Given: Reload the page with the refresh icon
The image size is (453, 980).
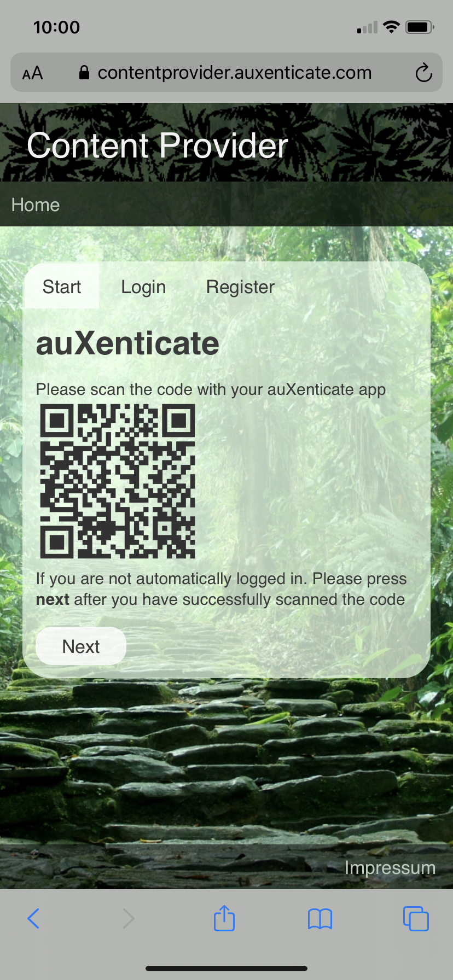Looking at the screenshot, I should coord(423,72).
